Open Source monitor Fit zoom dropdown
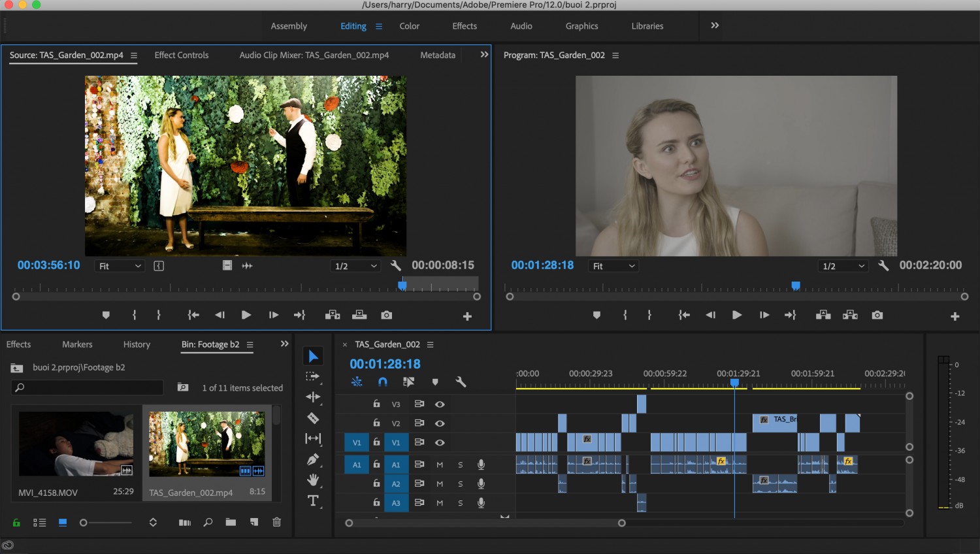This screenshot has width=980, height=554. 120,266
